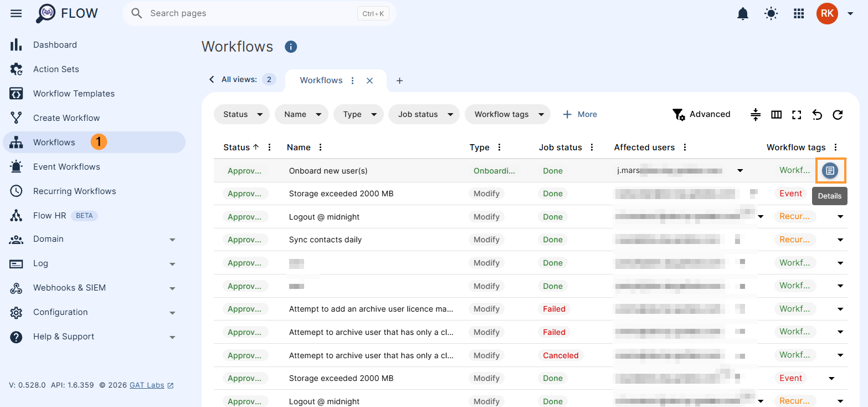Click the All views back chevron
This screenshot has width=868, height=407.
[x=211, y=79]
